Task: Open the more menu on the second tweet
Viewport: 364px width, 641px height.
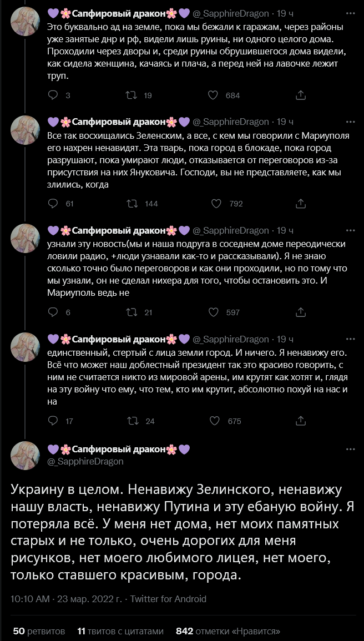Action: tap(350, 122)
